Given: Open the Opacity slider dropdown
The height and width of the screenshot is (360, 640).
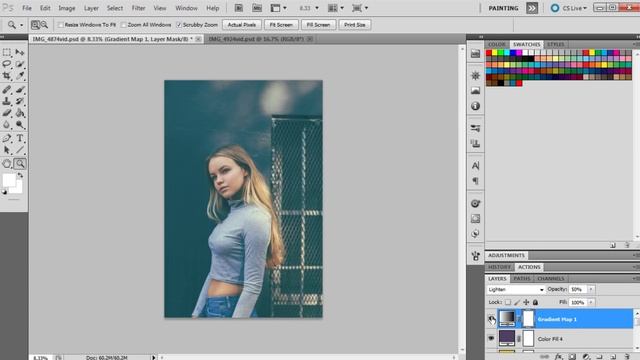Looking at the screenshot, I should tap(591, 289).
